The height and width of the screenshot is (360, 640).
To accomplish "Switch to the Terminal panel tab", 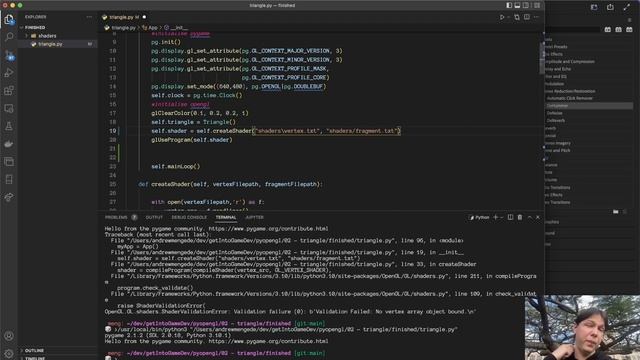I will click(226, 217).
